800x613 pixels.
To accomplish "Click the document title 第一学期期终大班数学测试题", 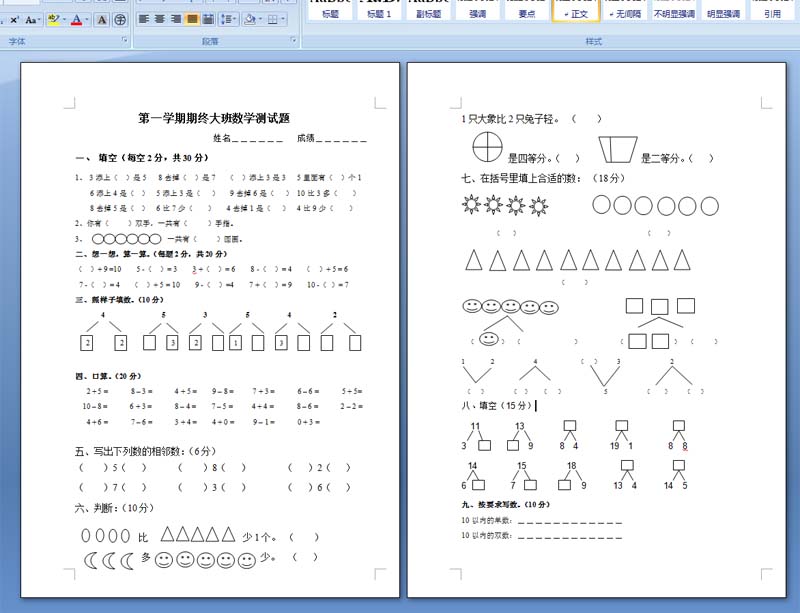I will pos(214,118).
